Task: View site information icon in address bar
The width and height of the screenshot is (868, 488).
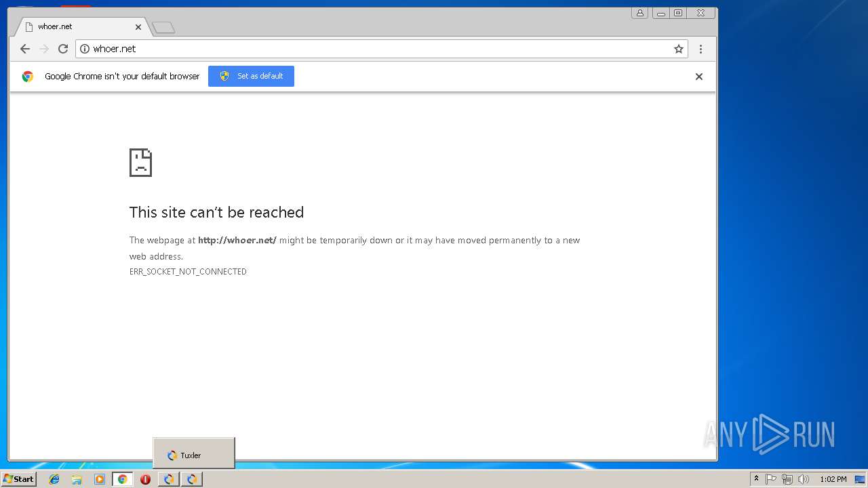Action: tap(85, 49)
